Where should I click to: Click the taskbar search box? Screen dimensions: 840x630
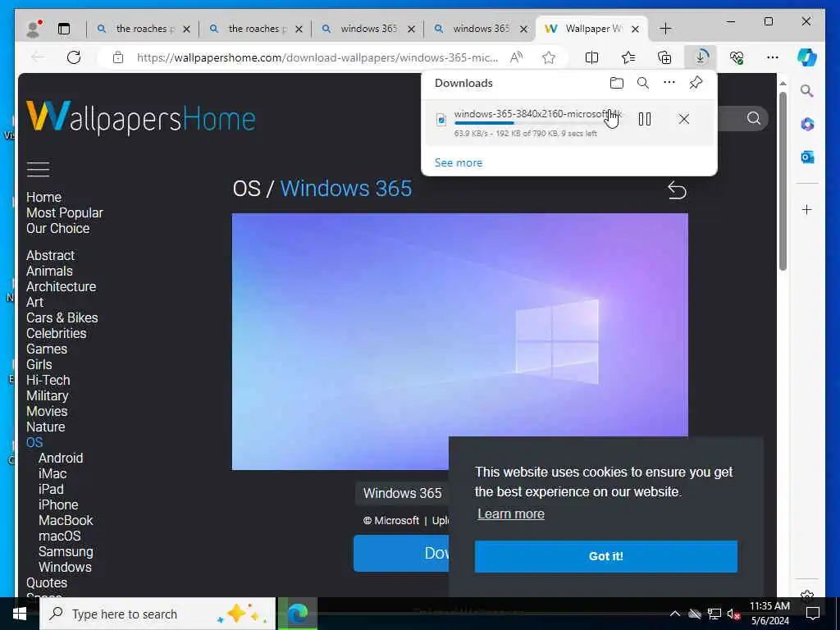pos(157,614)
